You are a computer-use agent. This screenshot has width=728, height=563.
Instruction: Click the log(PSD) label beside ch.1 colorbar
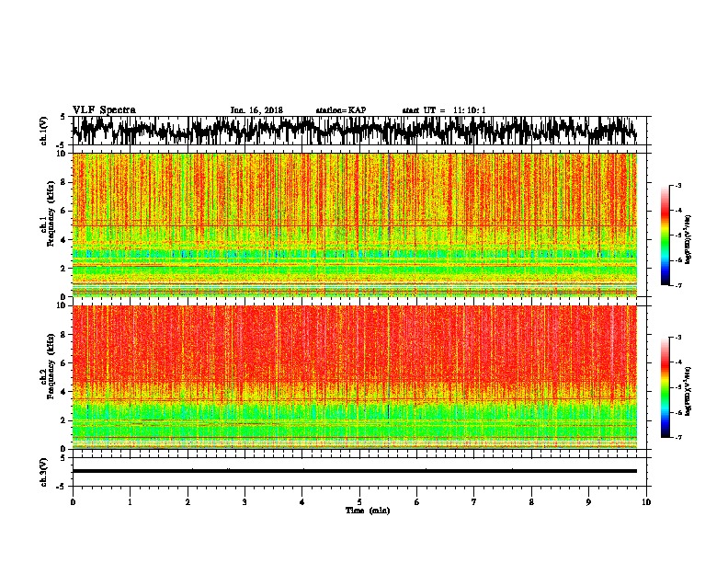coord(688,240)
